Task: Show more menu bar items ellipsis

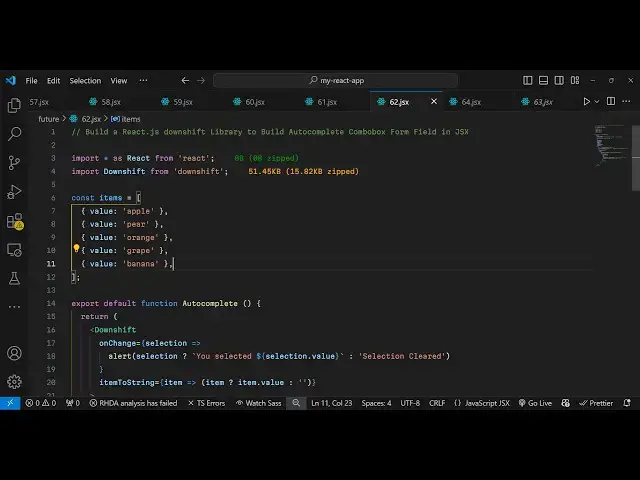Action: (x=143, y=80)
